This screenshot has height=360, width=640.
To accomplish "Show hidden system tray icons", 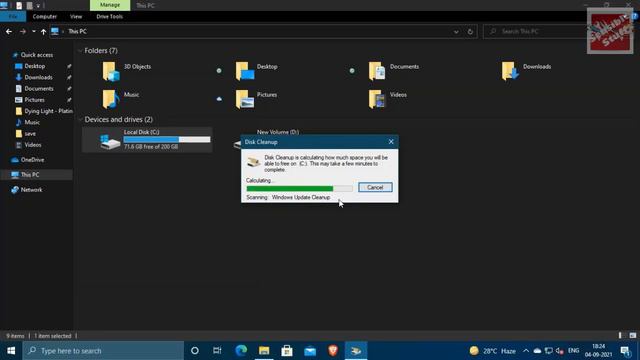I will pyautogui.click(x=526, y=351).
